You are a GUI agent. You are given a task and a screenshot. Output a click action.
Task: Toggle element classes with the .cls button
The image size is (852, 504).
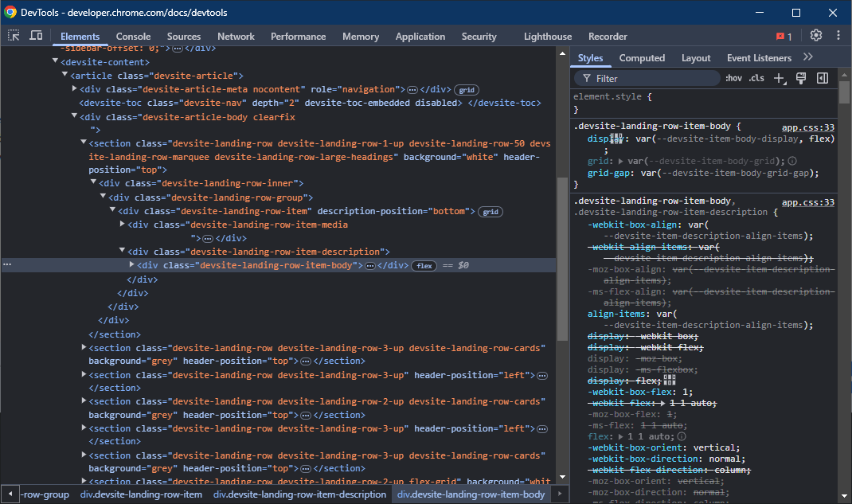(x=756, y=77)
